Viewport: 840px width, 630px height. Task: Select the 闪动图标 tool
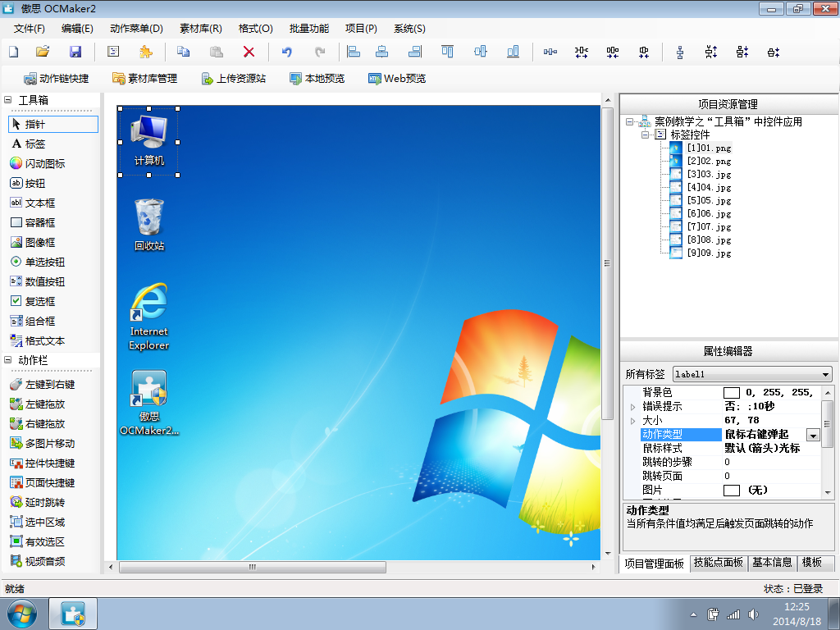[38, 163]
